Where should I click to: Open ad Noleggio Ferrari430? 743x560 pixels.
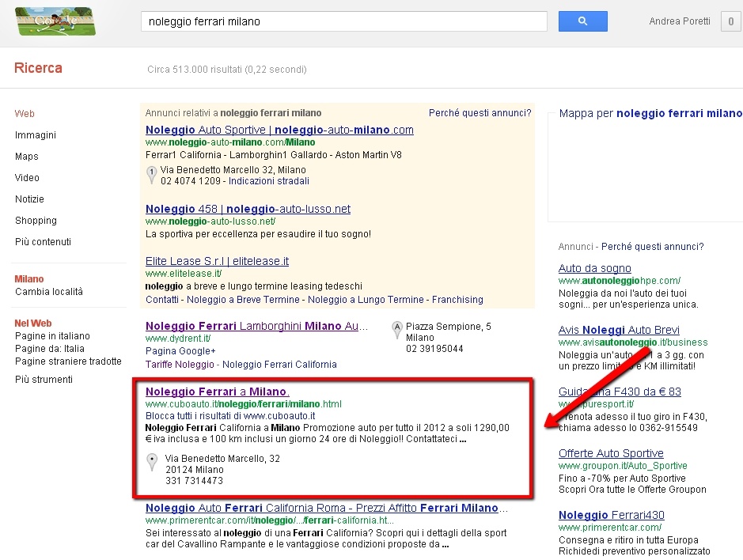coord(612,515)
